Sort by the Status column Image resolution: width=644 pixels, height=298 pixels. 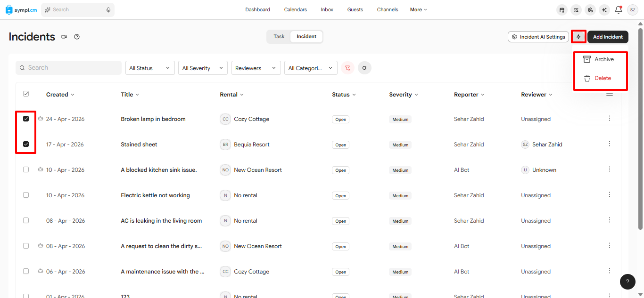coord(344,95)
